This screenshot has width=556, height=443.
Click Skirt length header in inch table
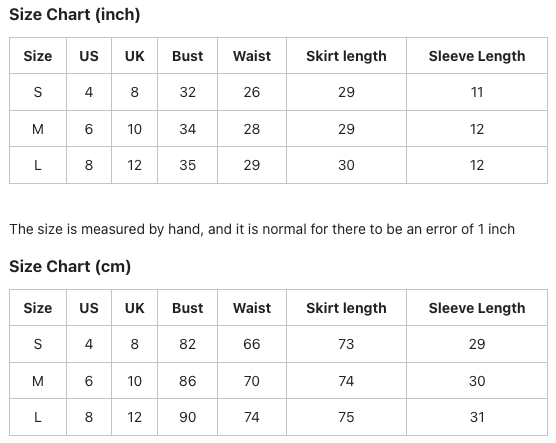[x=346, y=56]
